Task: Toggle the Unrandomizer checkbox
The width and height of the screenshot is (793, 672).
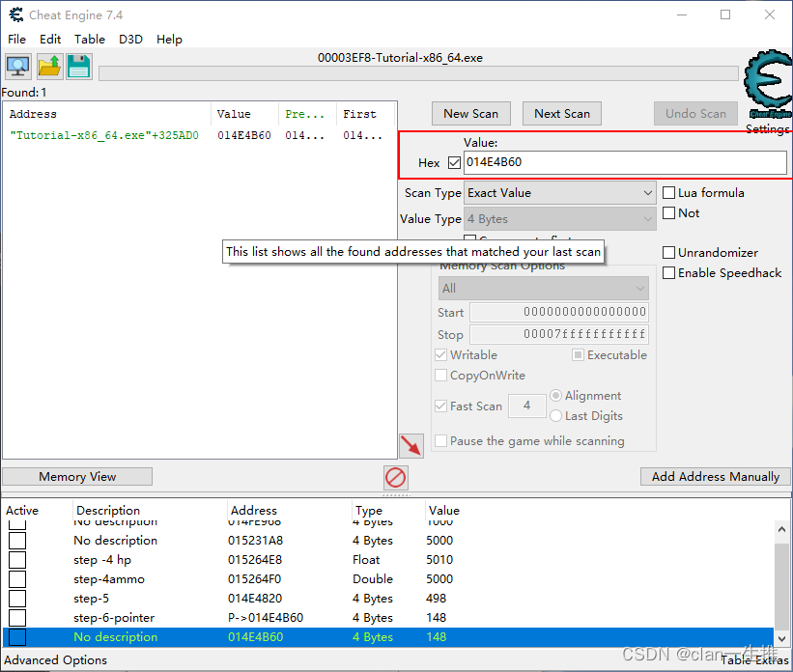Action: click(668, 252)
